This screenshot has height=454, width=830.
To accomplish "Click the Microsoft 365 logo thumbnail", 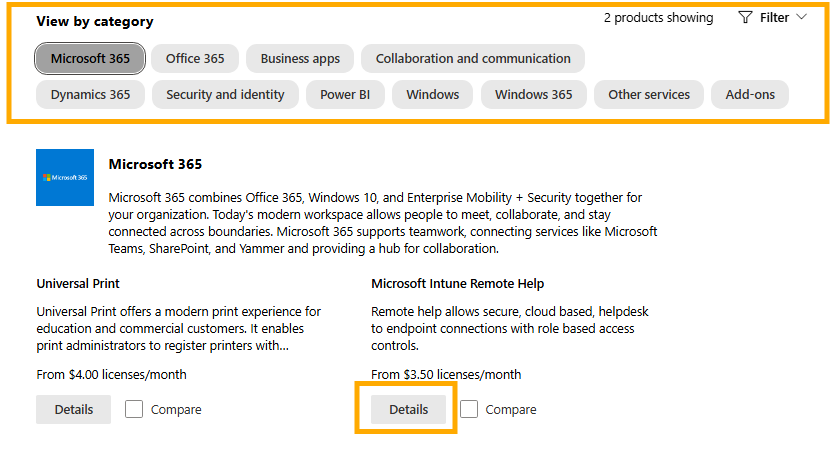I will 65,177.
